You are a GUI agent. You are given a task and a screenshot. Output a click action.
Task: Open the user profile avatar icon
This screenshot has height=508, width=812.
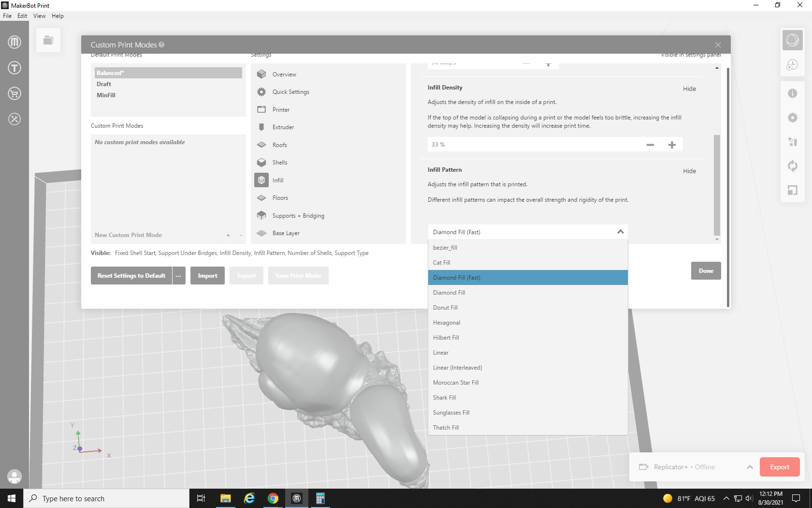(x=14, y=477)
